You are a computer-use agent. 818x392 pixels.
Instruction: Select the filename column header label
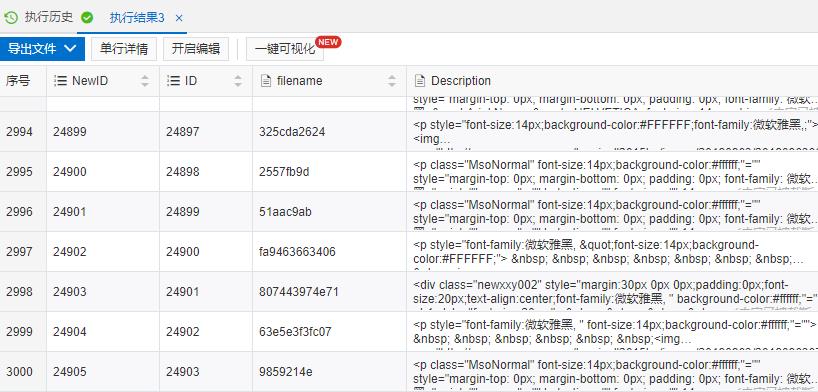(299, 81)
